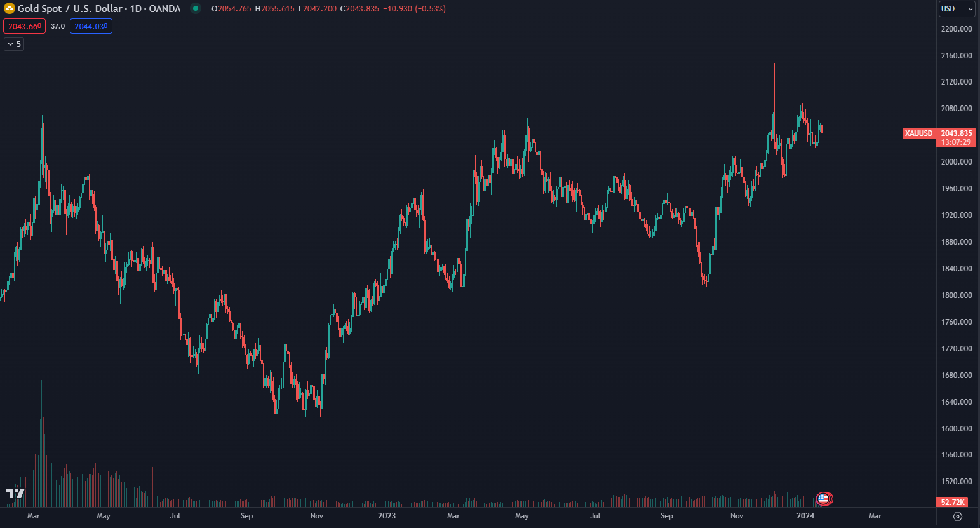This screenshot has width=980, height=528.
Task: Click the 37.0 spread value
Action: tap(58, 27)
